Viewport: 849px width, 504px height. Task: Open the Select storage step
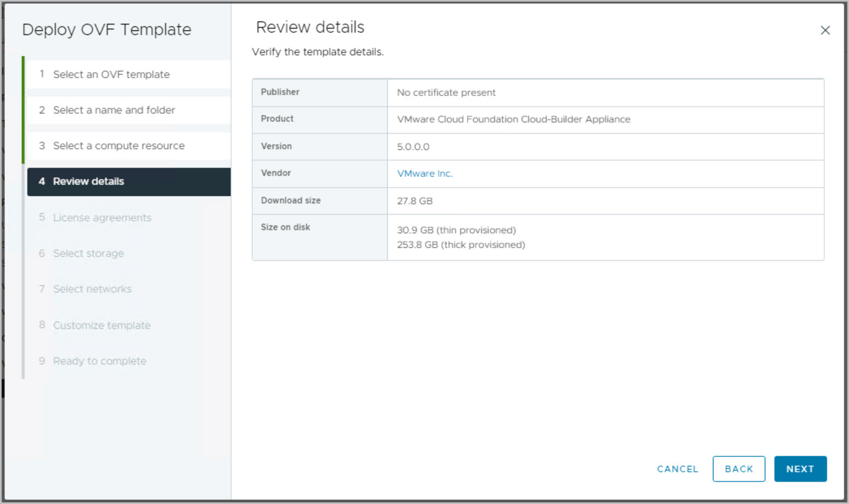(89, 254)
